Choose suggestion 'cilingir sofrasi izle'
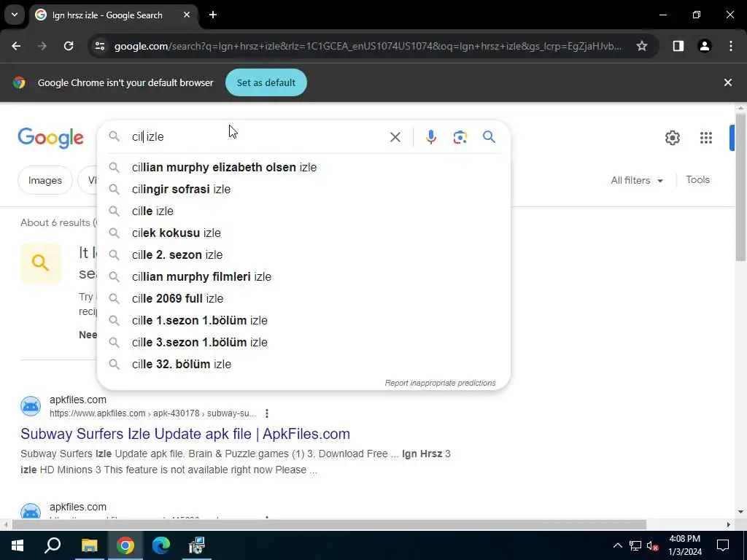 [x=303, y=189]
